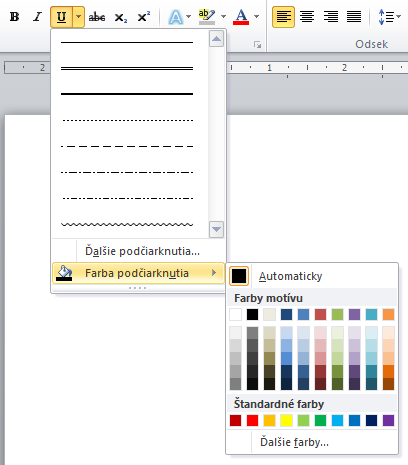Image resolution: width=408 pixels, height=465 pixels.
Task: Open text effects A icon
Action: [x=176, y=17]
